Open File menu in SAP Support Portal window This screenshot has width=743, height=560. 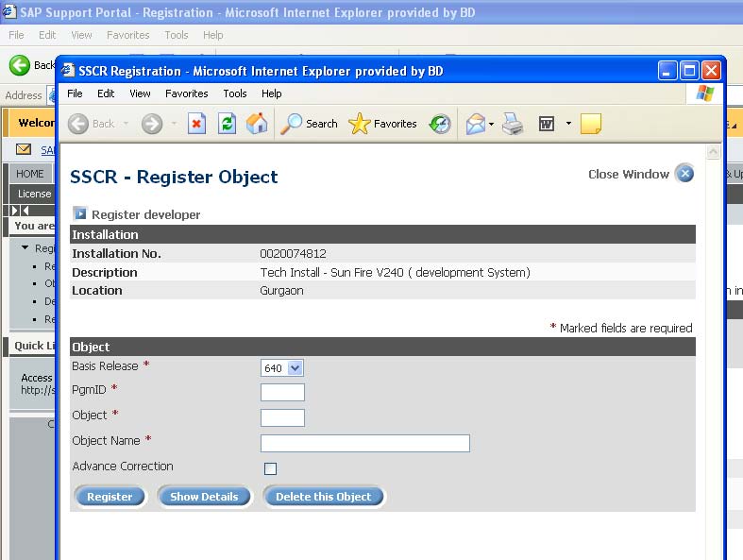tap(16, 35)
